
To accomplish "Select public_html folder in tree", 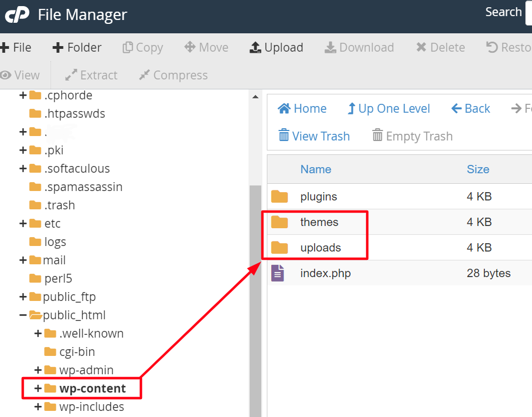I will 74,315.
